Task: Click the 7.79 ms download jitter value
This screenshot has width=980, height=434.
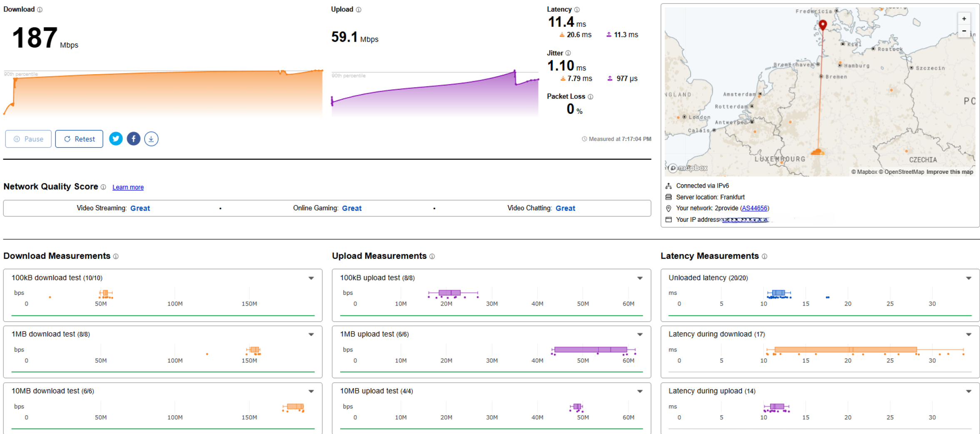Action: (576, 78)
